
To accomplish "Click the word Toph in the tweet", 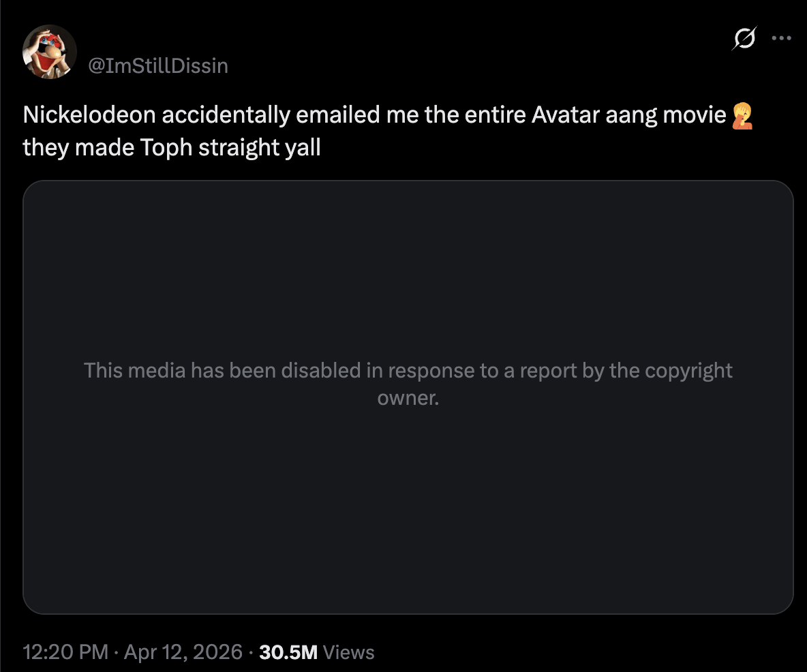I will tap(163, 147).
